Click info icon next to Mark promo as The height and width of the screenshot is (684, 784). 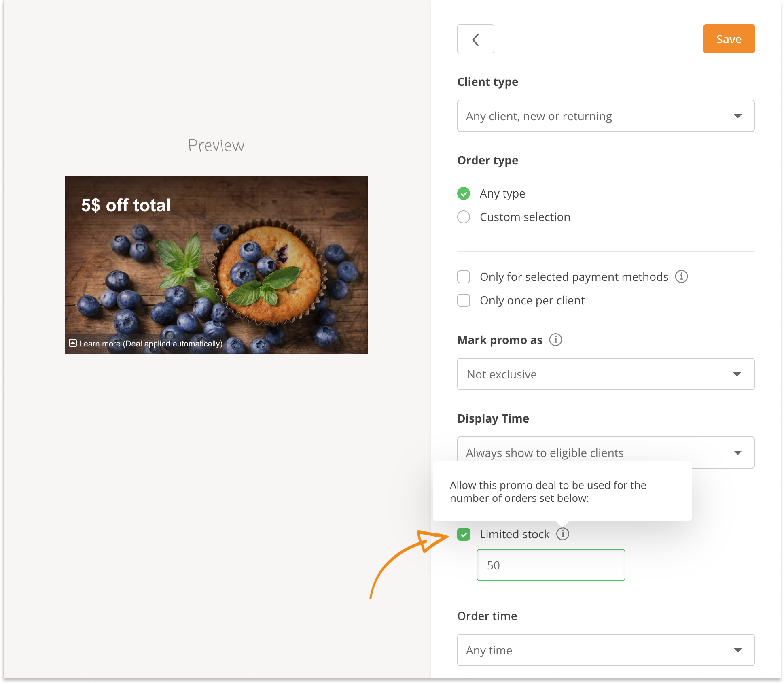[x=555, y=340]
